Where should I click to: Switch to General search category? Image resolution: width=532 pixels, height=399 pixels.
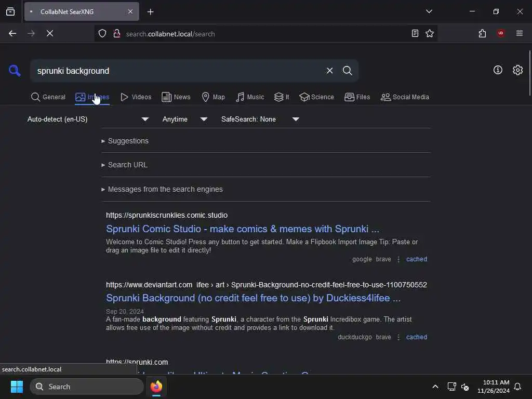click(x=48, y=97)
